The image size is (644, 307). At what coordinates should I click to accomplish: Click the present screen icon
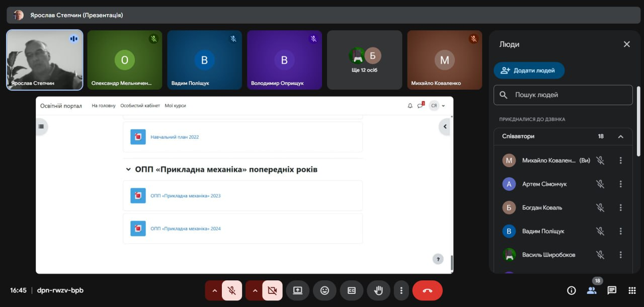click(297, 290)
